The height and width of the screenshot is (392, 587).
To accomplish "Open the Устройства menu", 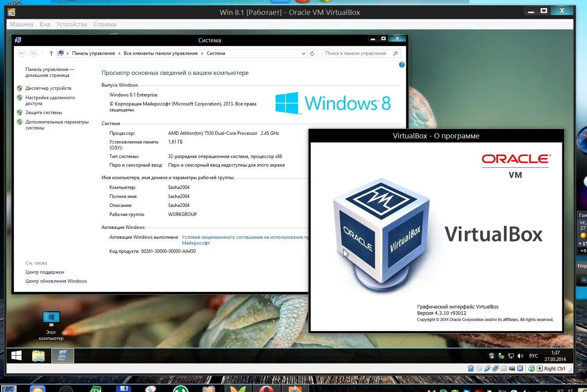I will pyautogui.click(x=72, y=24).
